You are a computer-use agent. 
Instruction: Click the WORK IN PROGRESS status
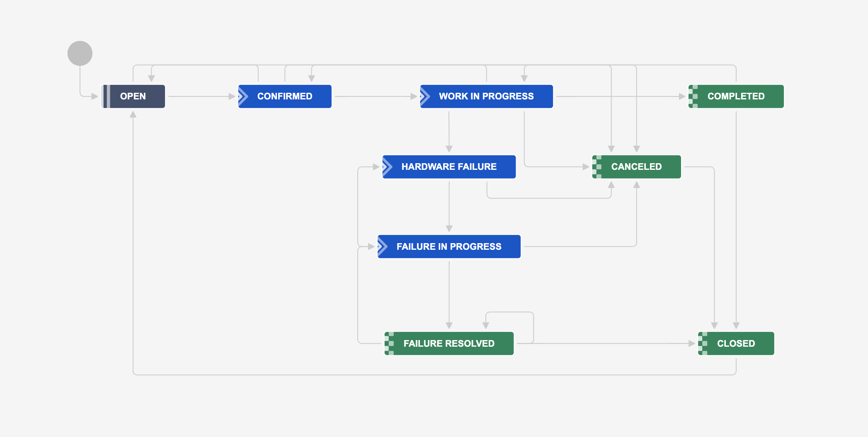486,97
